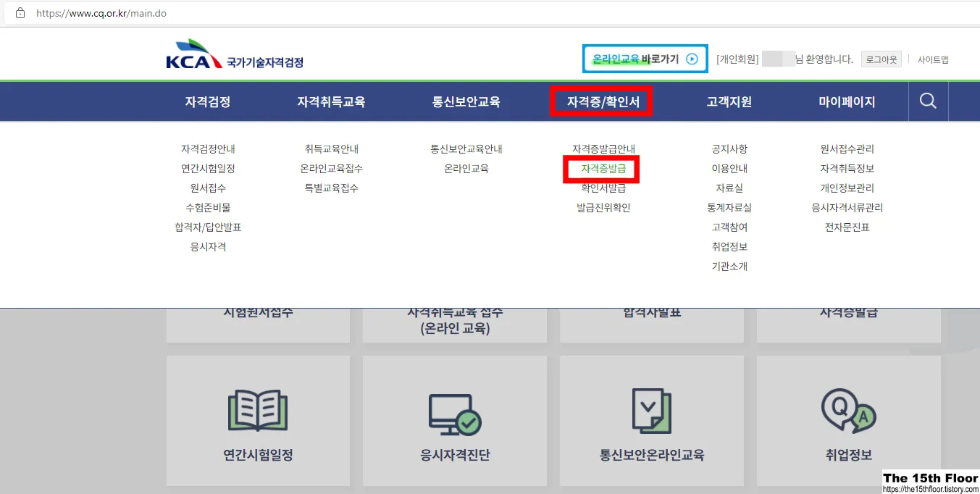
Task: Click the KCA logo
Action: pyautogui.click(x=234, y=54)
